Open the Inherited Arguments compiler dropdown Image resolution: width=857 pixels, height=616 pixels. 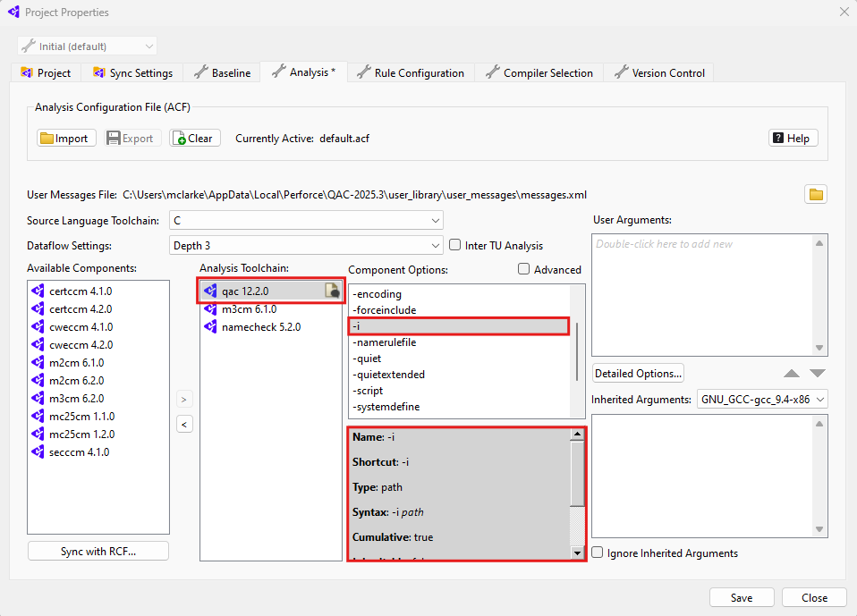coord(762,400)
